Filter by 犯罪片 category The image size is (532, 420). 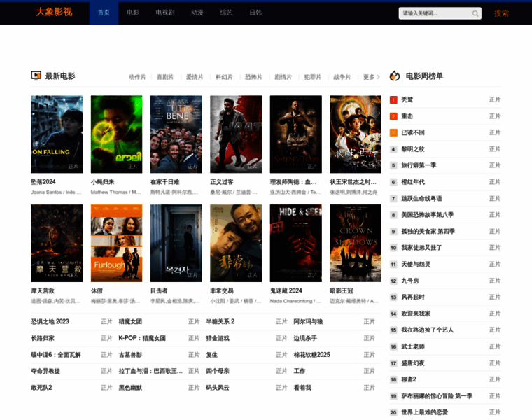(313, 77)
